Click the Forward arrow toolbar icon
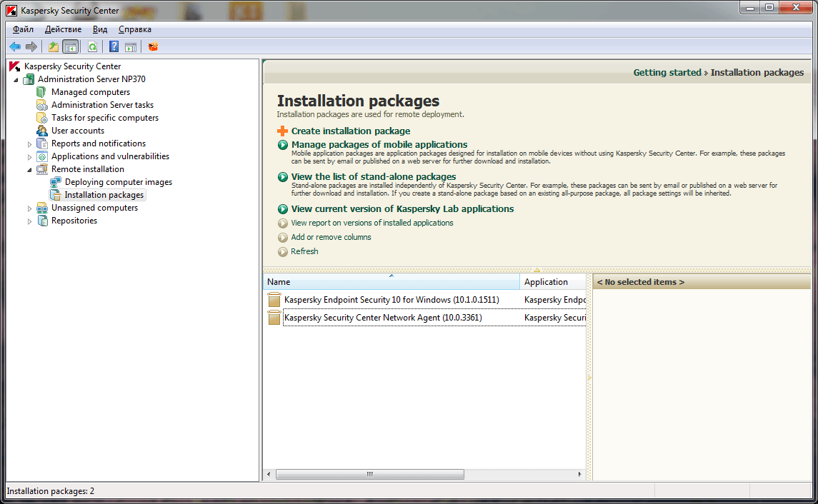The height and width of the screenshot is (504, 818). coord(31,47)
